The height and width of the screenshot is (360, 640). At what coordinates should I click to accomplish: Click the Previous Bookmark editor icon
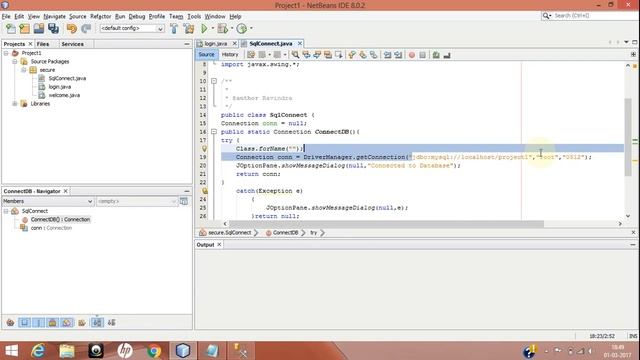coord(352,55)
